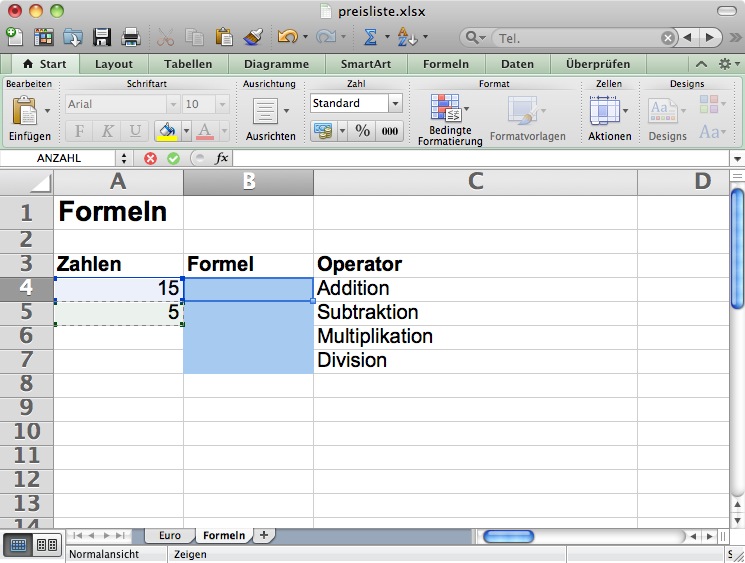This screenshot has height=563, width=745.
Task: Click the percent style button
Action: point(362,130)
